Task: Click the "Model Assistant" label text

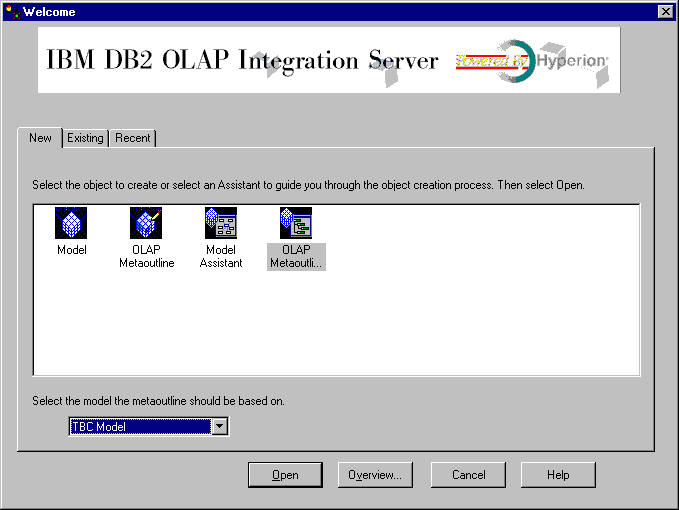Action: pyautogui.click(x=221, y=256)
